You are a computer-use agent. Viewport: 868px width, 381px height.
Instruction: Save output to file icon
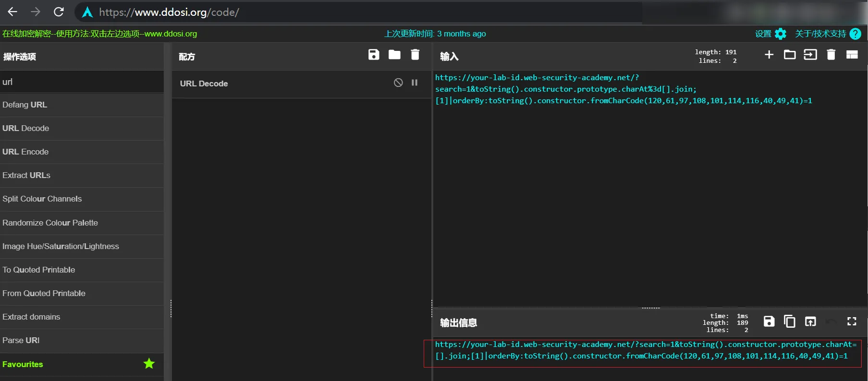point(769,321)
